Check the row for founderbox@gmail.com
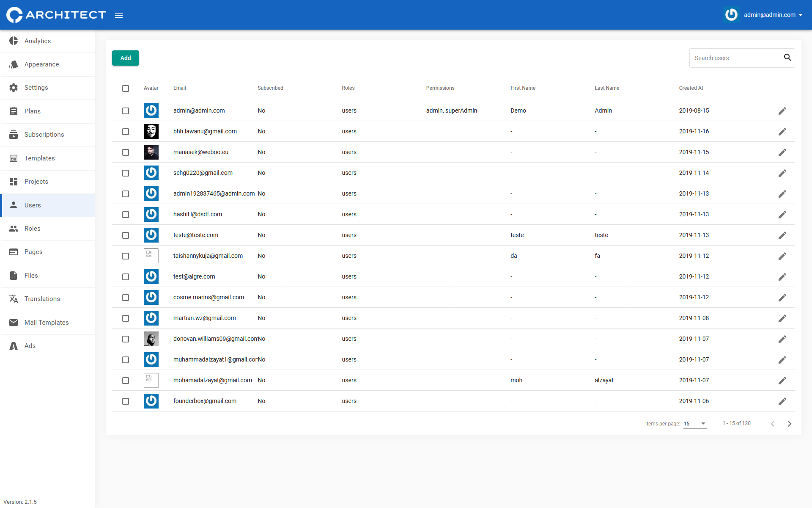Screen dimensions: 812x508 click(126, 401)
